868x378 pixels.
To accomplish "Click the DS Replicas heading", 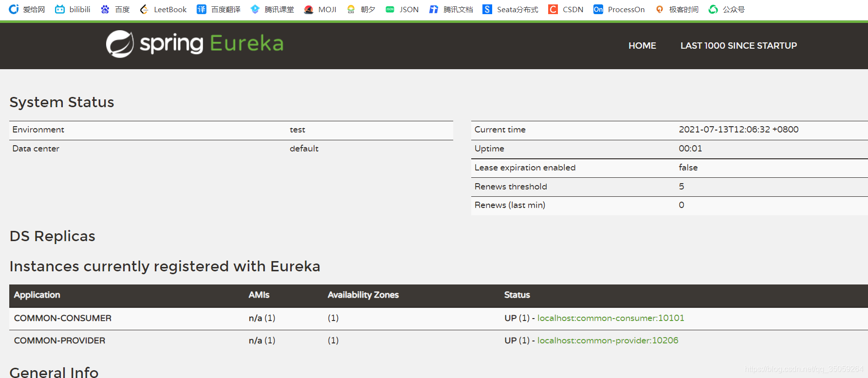I will point(53,236).
